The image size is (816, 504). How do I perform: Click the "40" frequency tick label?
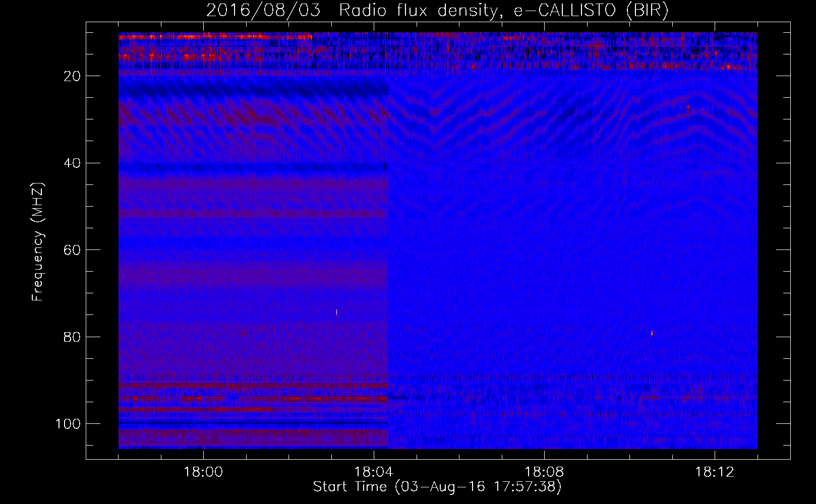(x=73, y=163)
